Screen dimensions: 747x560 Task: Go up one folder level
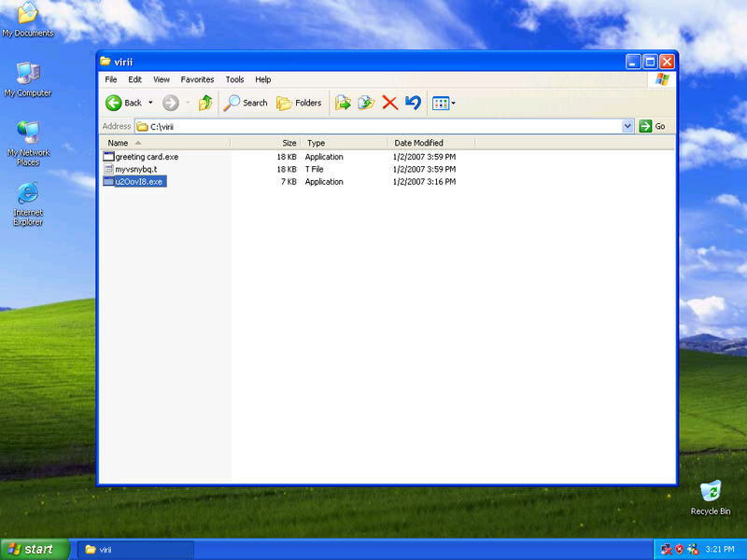tap(205, 103)
